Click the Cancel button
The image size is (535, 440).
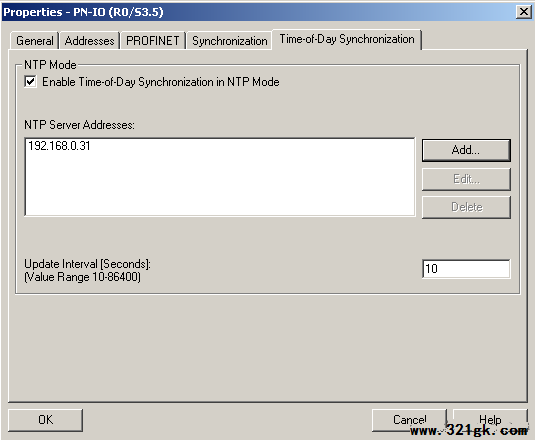pos(409,420)
